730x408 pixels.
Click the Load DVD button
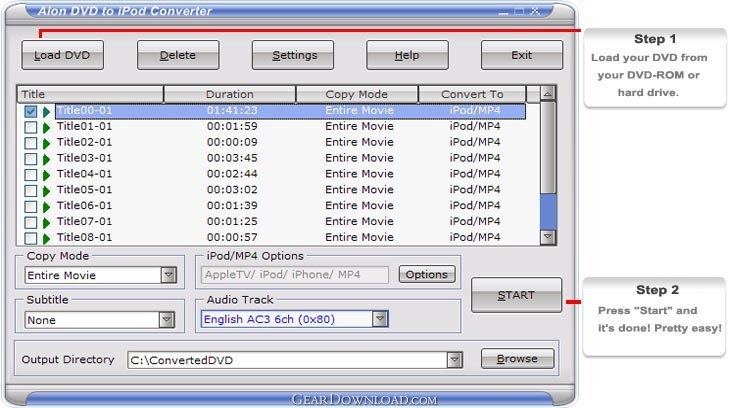(62, 55)
